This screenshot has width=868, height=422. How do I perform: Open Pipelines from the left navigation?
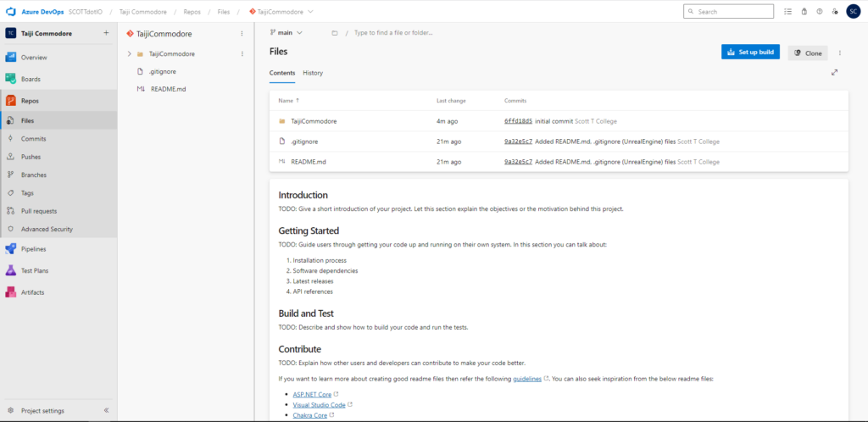click(x=33, y=249)
